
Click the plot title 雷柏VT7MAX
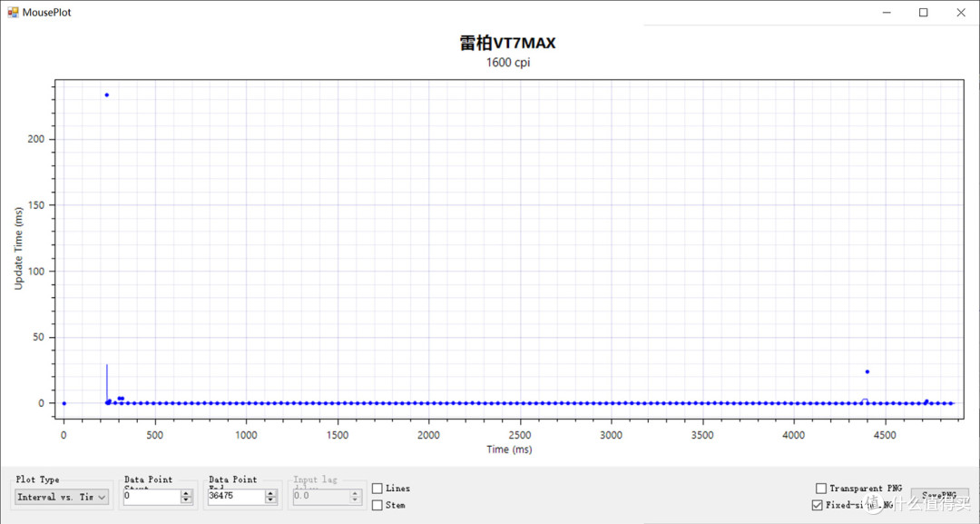coord(507,44)
